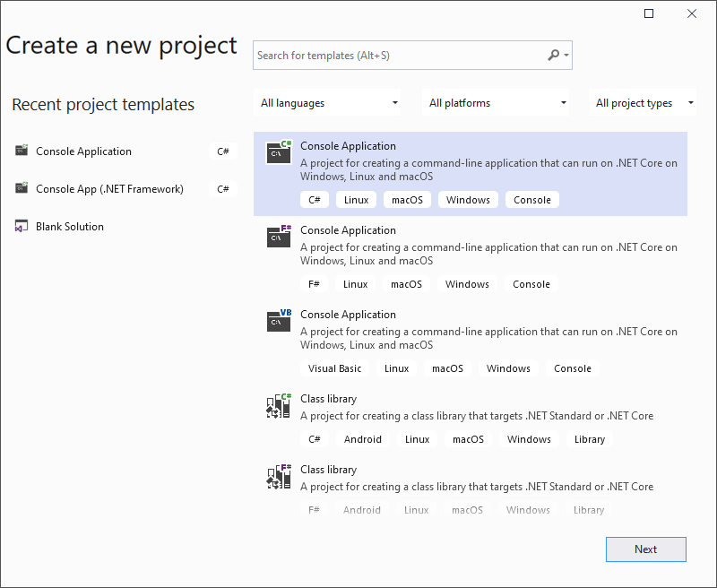Click "Console" tag in highlighted C# template
This screenshot has height=588, width=717.
click(x=532, y=200)
